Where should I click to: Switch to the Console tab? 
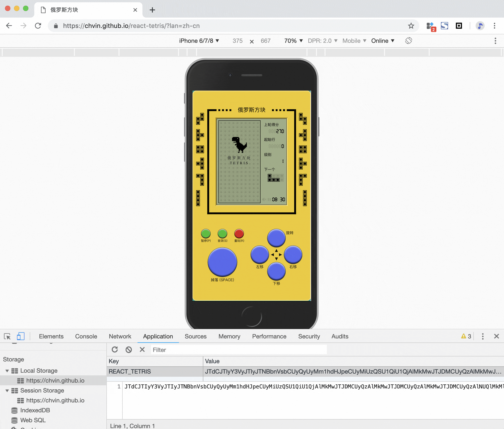(86, 336)
